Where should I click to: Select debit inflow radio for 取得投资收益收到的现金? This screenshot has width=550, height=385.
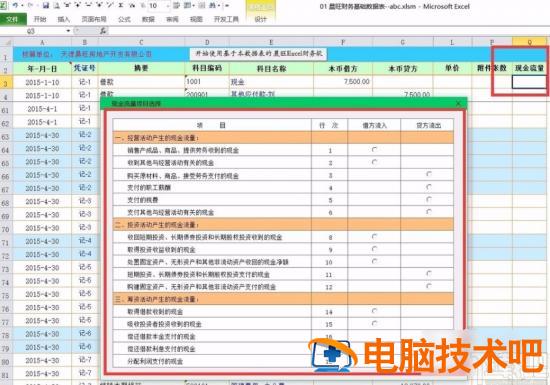pos(374,249)
